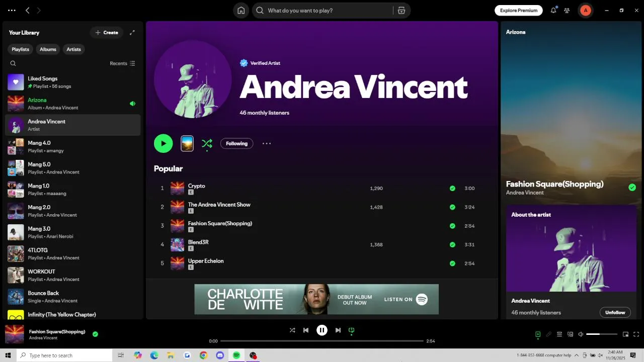Open the About the artist image card

point(571,248)
